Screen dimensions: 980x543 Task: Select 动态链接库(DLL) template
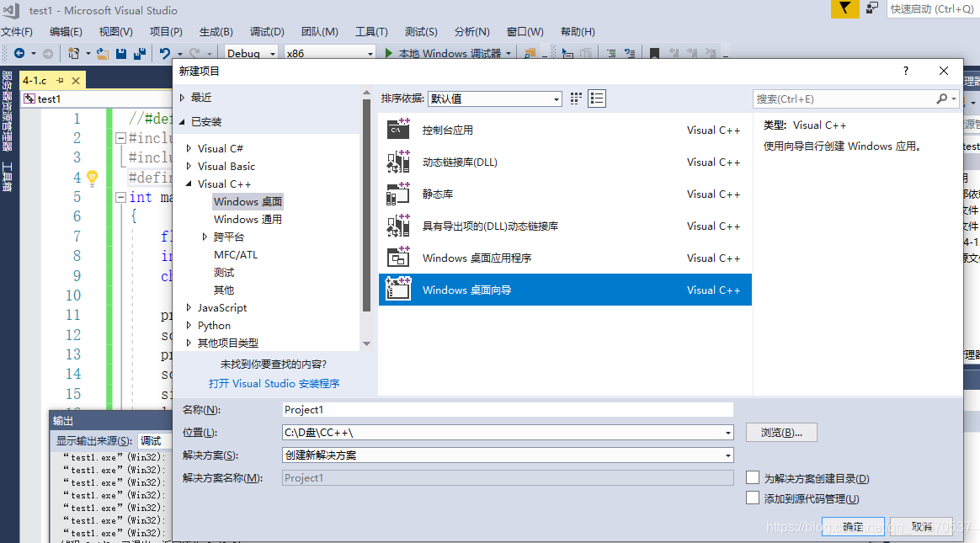click(x=565, y=162)
